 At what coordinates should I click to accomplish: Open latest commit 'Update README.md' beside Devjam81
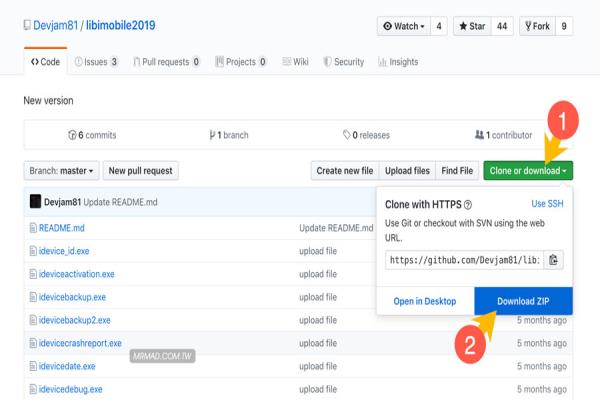coord(121,202)
